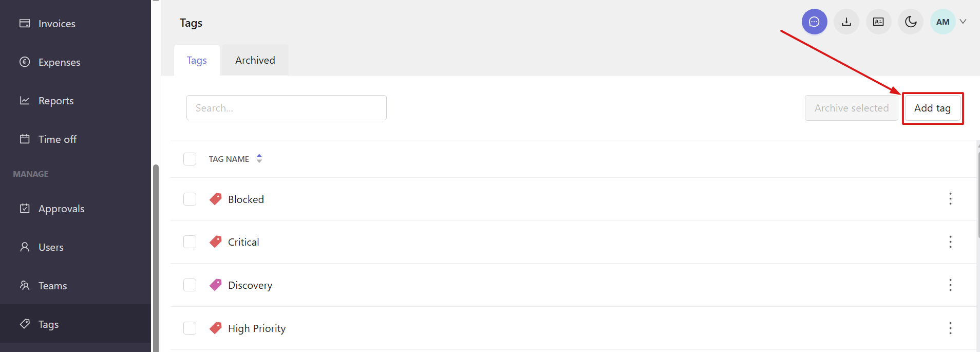This screenshot has height=352, width=980.
Task: Select the Discovery tag checkbox
Action: click(190, 285)
